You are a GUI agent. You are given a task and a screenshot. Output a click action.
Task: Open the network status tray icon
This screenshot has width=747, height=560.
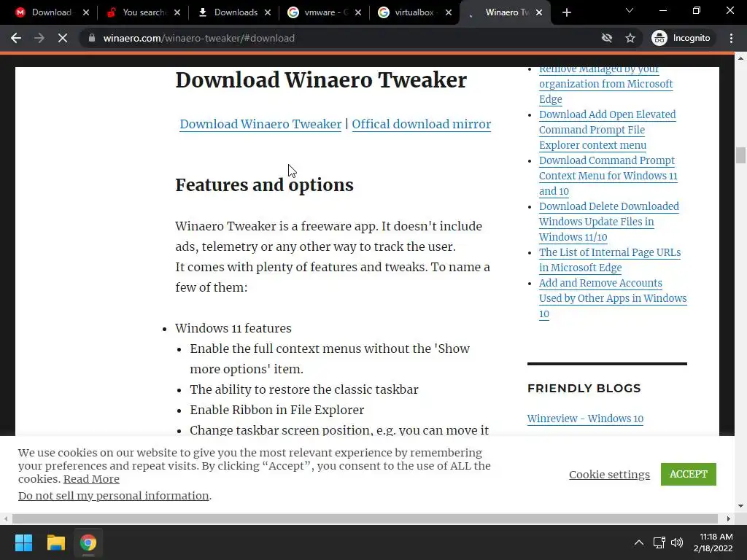click(x=659, y=542)
